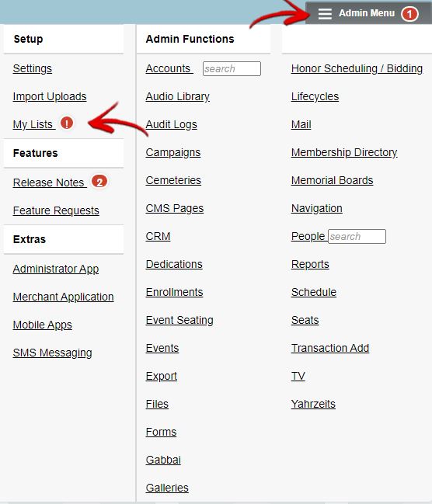Focus the search field next to People
432x504 pixels.
coord(357,237)
